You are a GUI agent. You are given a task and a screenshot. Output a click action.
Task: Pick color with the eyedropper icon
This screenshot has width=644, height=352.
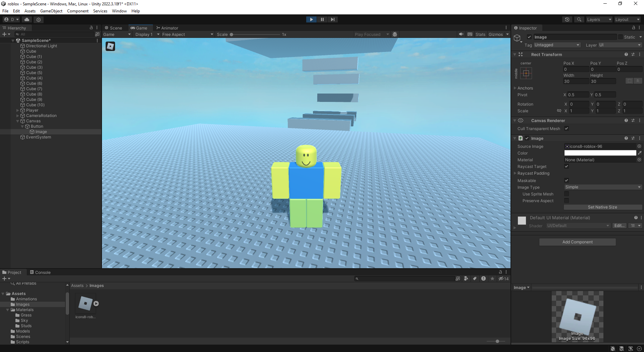pyautogui.click(x=640, y=153)
